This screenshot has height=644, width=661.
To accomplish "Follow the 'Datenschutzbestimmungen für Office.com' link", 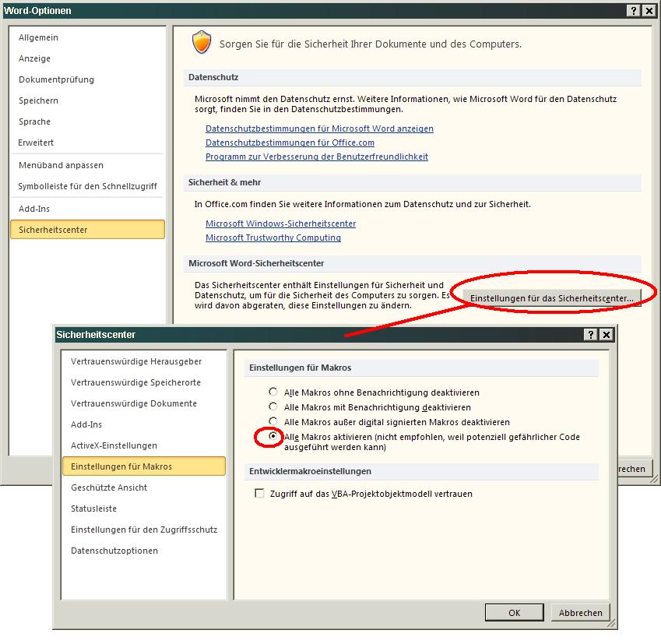I will point(290,143).
